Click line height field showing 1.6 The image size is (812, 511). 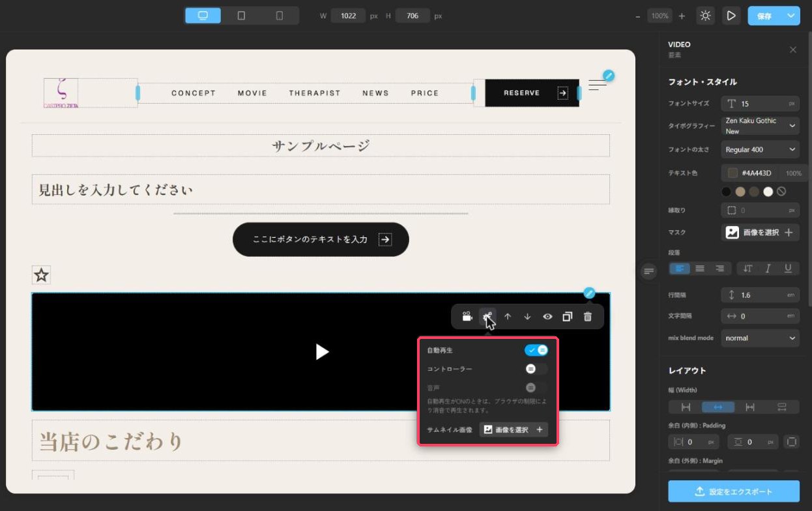click(760, 295)
